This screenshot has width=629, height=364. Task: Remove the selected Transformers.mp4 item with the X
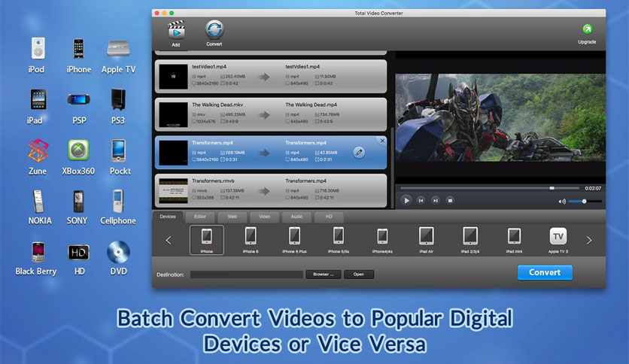pyautogui.click(x=382, y=141)
